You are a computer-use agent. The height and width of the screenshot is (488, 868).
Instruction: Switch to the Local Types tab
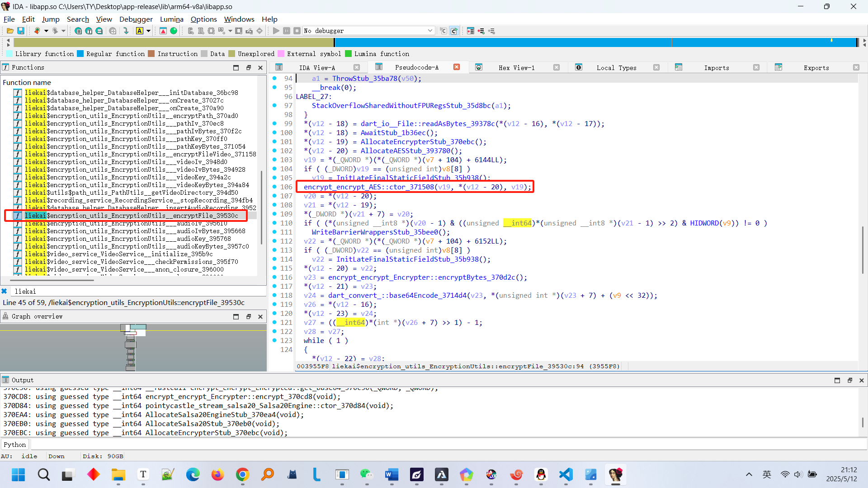click(x=616, y=68)
